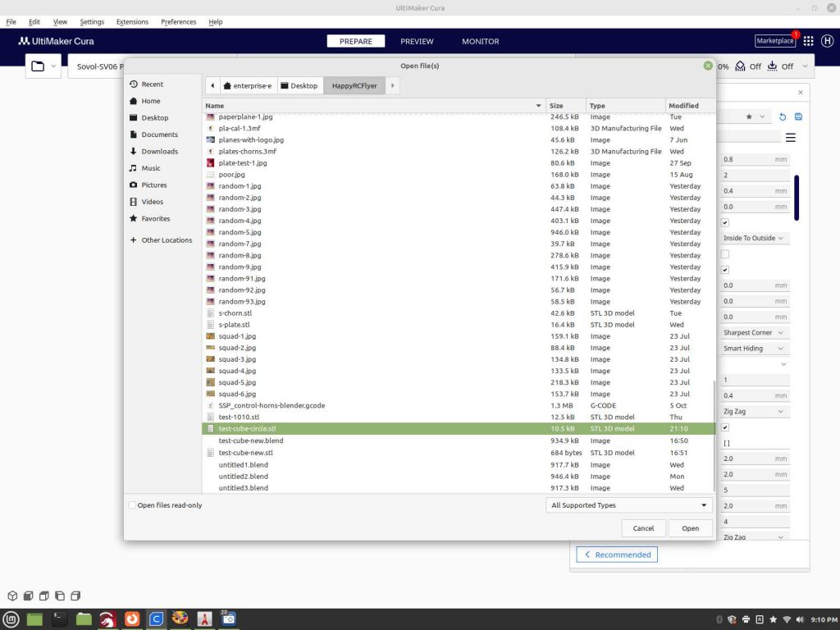Viewport: 840px width, 630px height.
Task: Expand the Smart Hiding dropdown
Action: (755, 348)
